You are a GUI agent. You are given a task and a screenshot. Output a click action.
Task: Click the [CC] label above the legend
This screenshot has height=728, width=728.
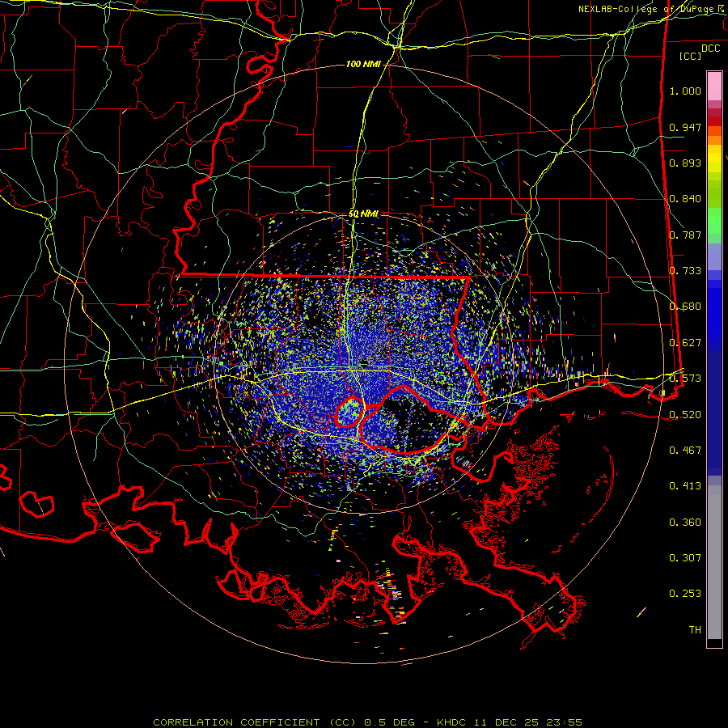pos(691,56)
